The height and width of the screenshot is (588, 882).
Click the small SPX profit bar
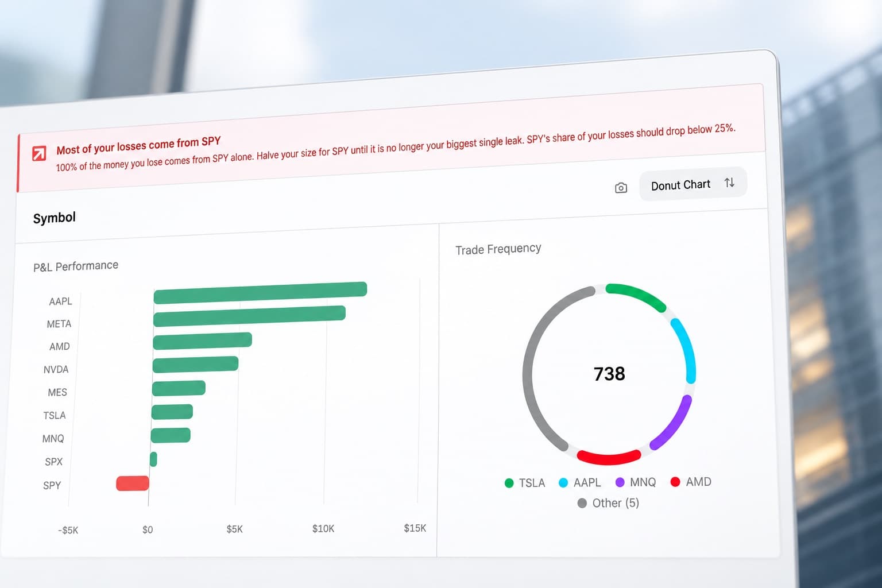pos(153,459)
